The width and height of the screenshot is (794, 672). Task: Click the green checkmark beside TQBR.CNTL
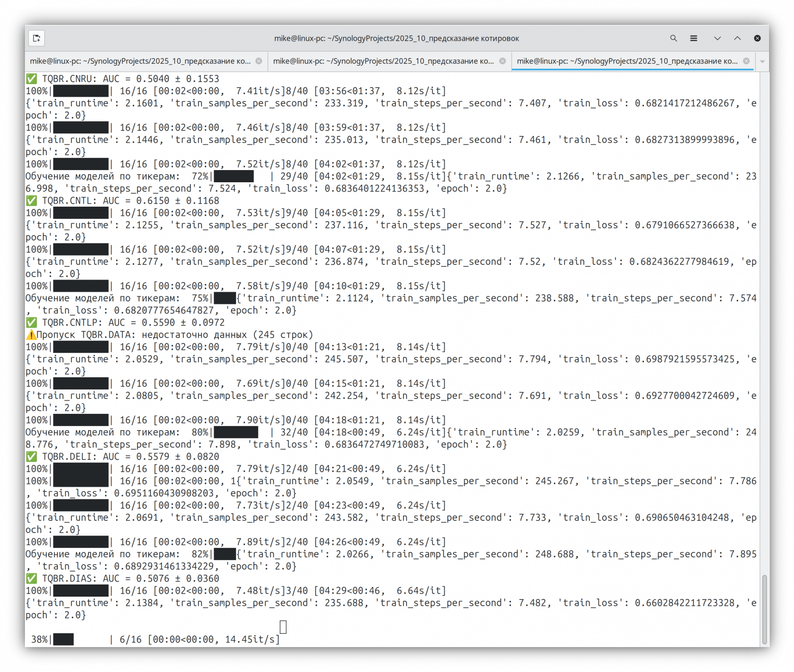[32, 201]
